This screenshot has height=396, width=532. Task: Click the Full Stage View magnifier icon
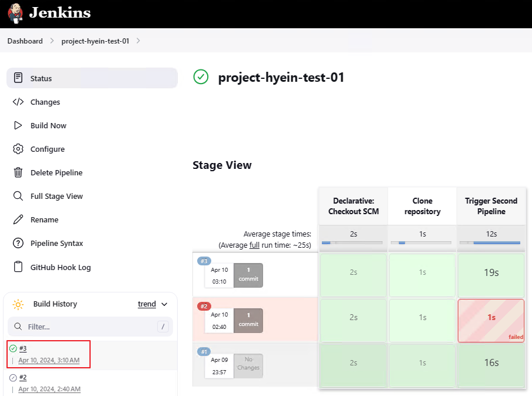click(18, 196)
